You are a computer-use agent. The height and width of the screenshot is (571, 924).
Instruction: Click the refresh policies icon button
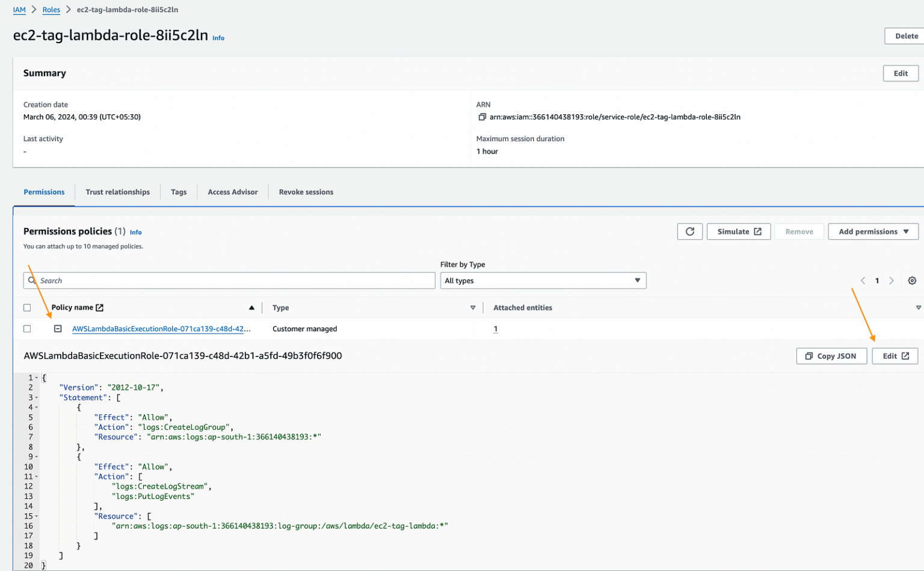pyautogui.click(x=689, y=231)
